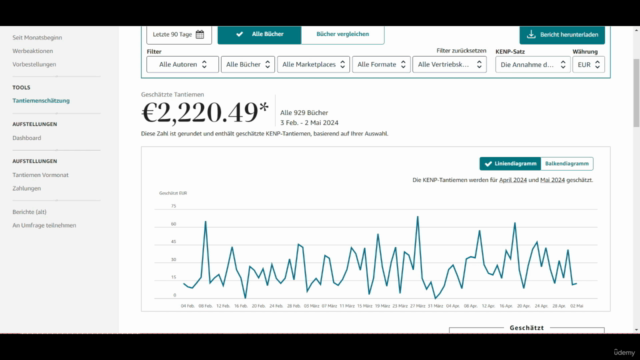640x360 pixels.
Task: Click the Geschätzt heading below the chart
Action: 527,328
